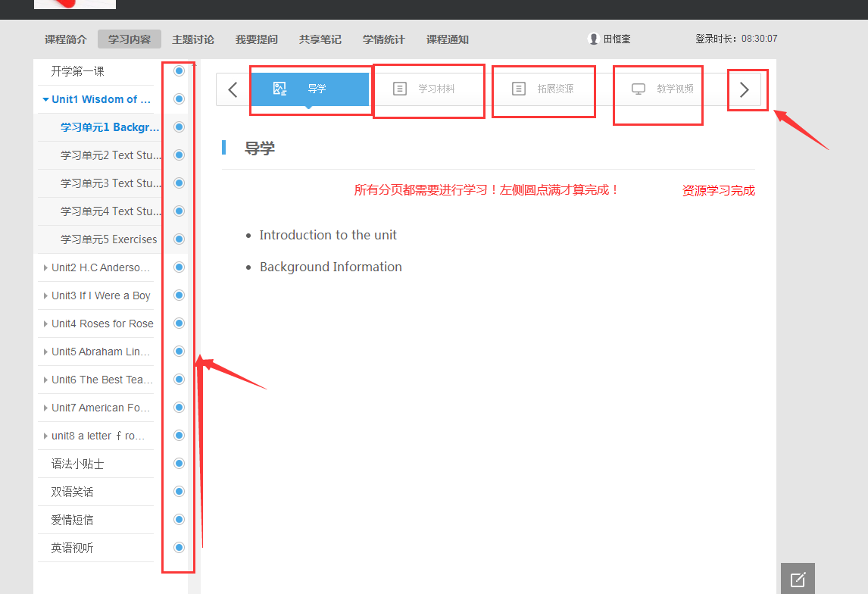Click progress indicator beside Unit6 The Best Tea
This screenshot has width=868, height=594.
click(180, 380)
